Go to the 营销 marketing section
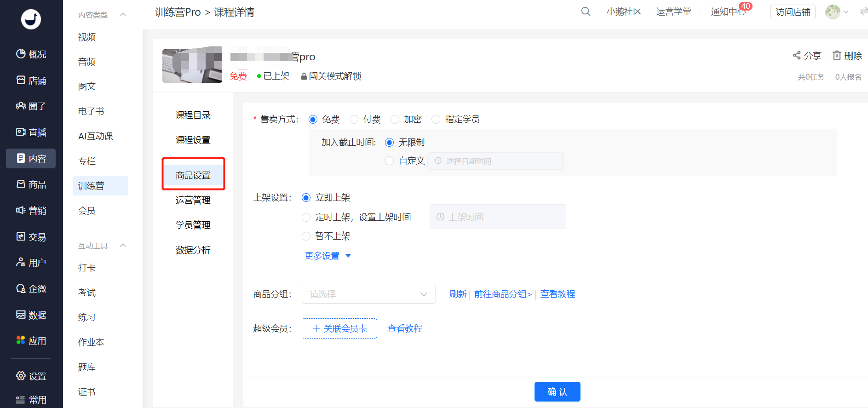Image resolution: width=868 pixels, height=408 pixels. point(31,211)
